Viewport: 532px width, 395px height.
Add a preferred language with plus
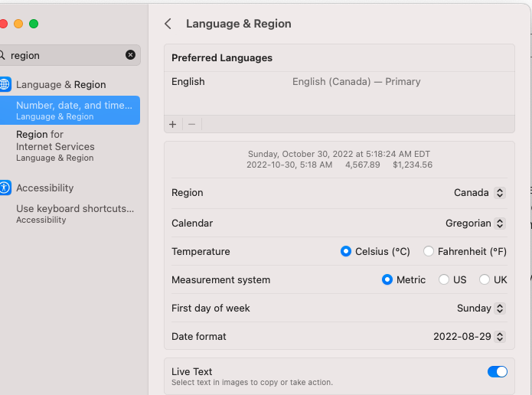click(173, 124)
